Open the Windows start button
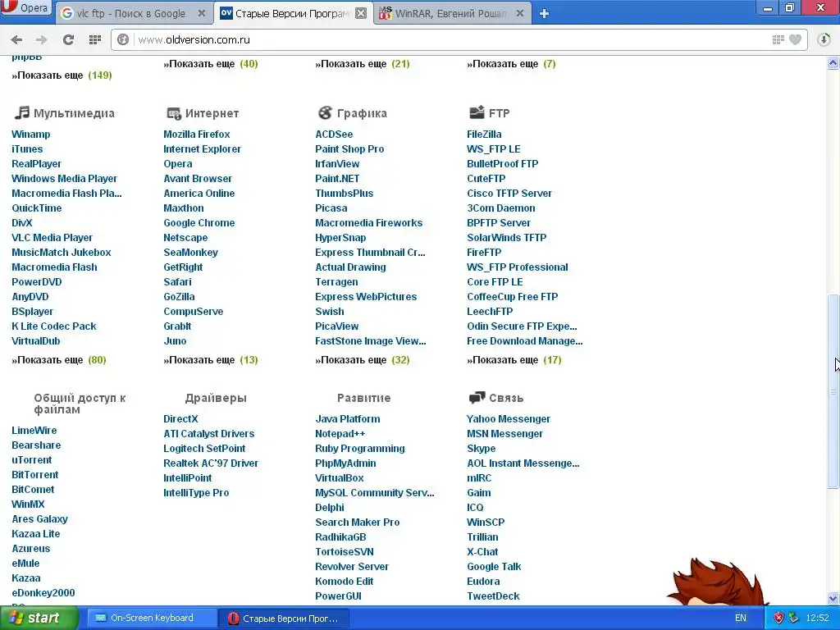 pyautogui.click(x=39, y=618)
